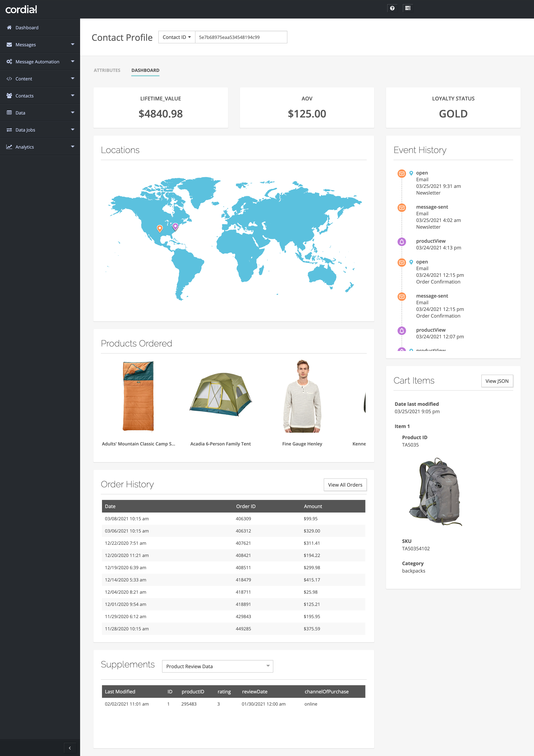
Task: Click the Analytics chart icon in sidebar
Action: point(9,147)
